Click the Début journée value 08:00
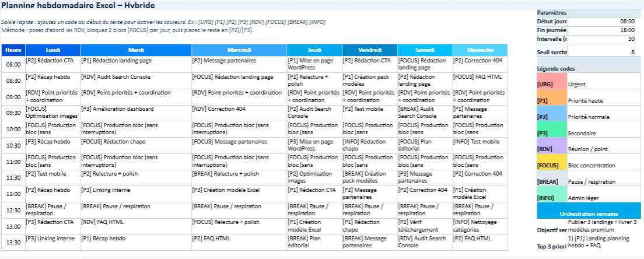Viewport: 644px width, 259px height. (x=605, y=22)
